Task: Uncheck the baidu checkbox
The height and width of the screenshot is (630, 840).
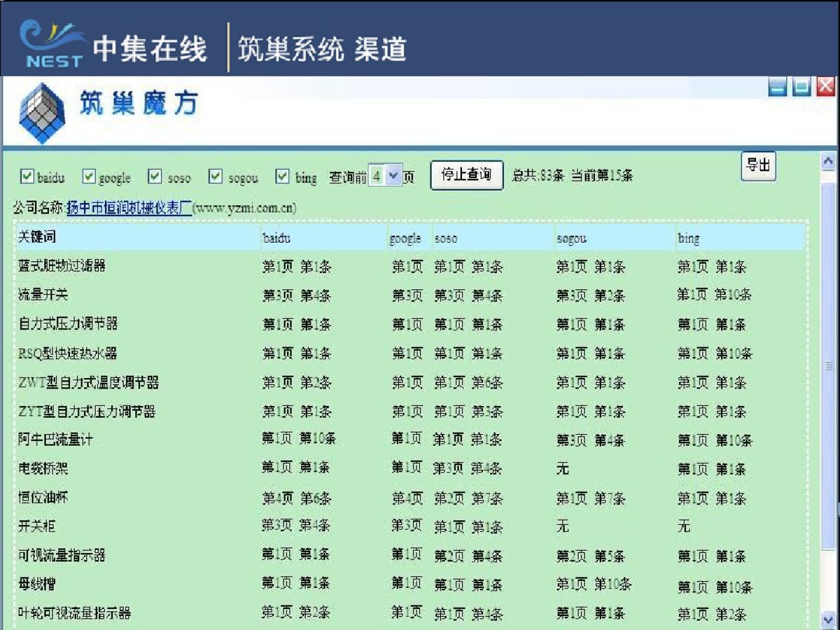Action: (x=27, y=176)
